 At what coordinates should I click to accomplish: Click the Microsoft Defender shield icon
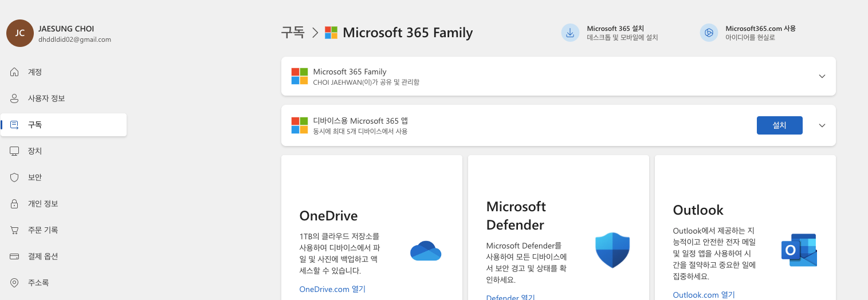[x=612, y=250]
